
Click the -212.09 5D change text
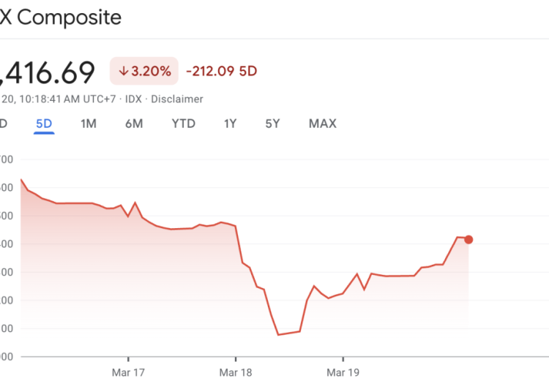[221, 71]
